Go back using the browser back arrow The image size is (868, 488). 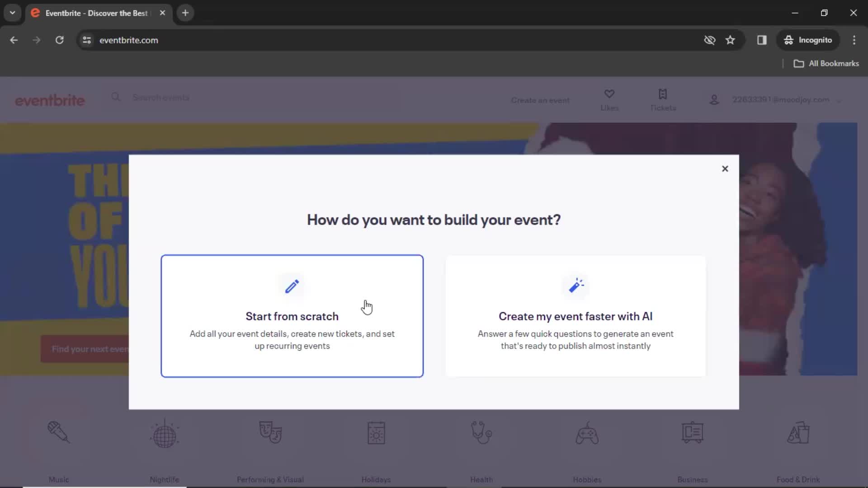pyautogui.click(x=14, y=40)
